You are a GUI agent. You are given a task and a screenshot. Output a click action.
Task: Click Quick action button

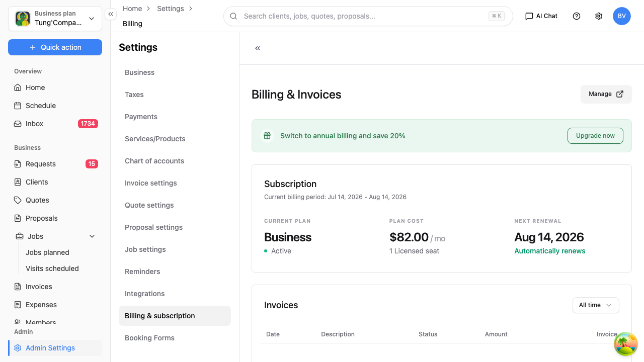(x=55, y=47)
